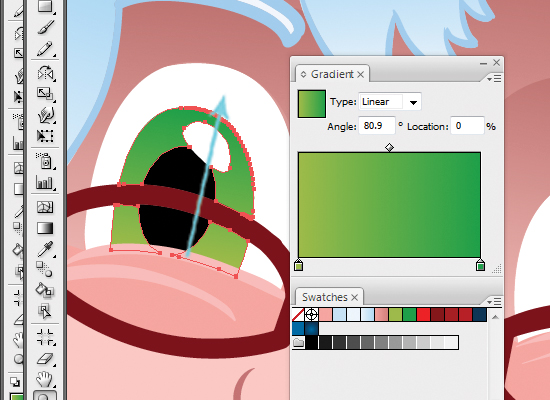Cycle Gradient panel display with tab arrows
The image size is (550, 400).
[303, 74]
